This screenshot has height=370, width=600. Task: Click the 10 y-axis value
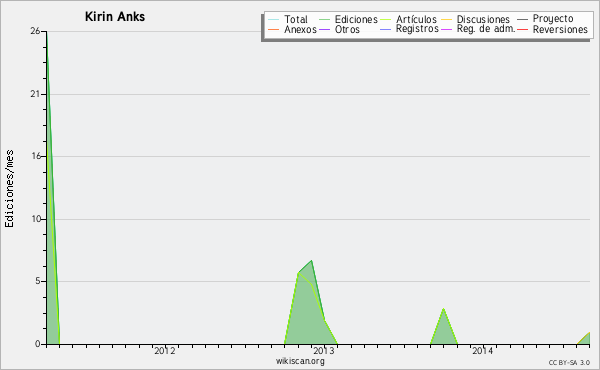pos(36,219)
